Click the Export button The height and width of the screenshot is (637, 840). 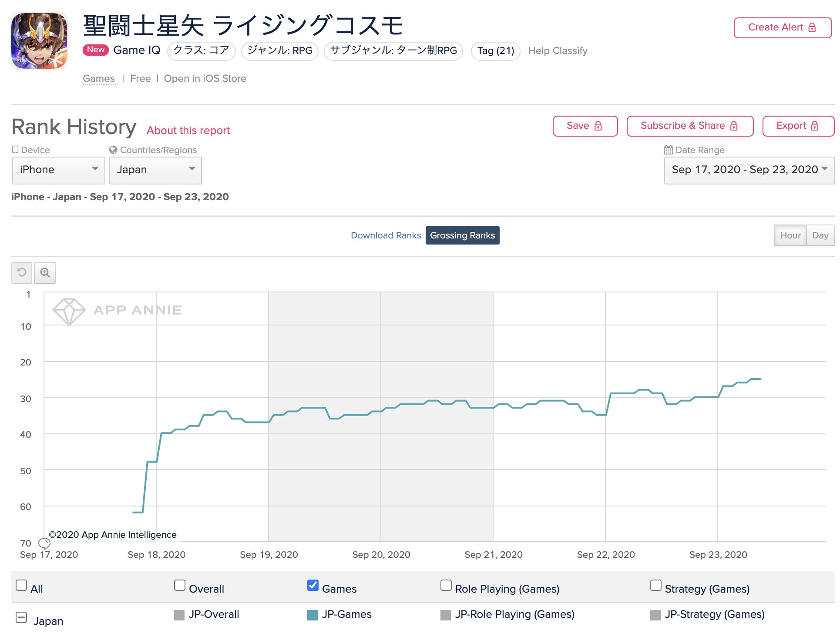[798, 126]
